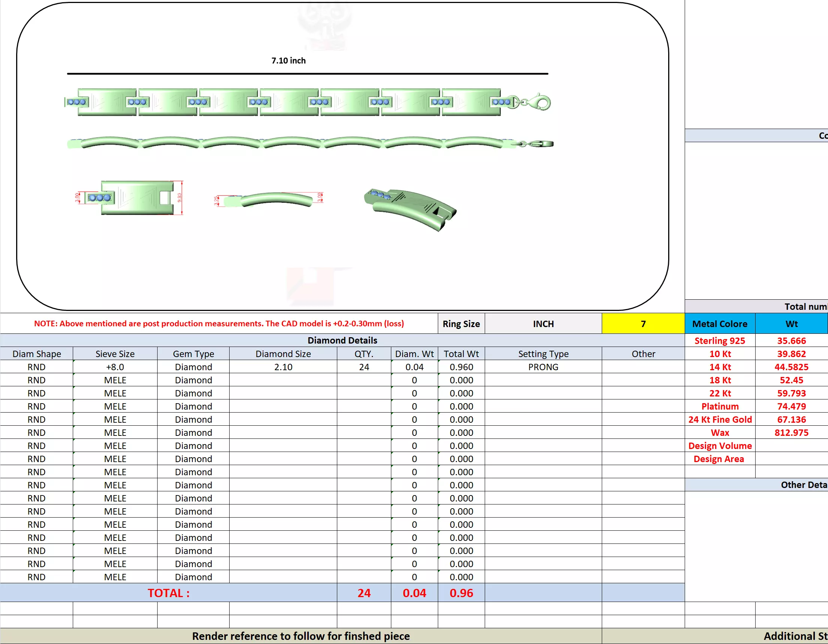Select the Design Volume label cell
The width and height of the screenshot is (828, 644).
[x=719, y=445]
